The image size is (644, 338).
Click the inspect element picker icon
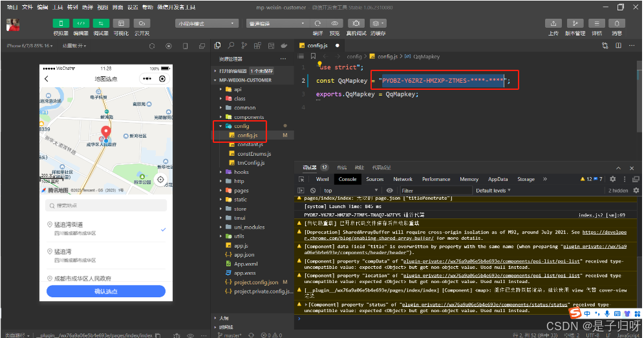point(301,179)
